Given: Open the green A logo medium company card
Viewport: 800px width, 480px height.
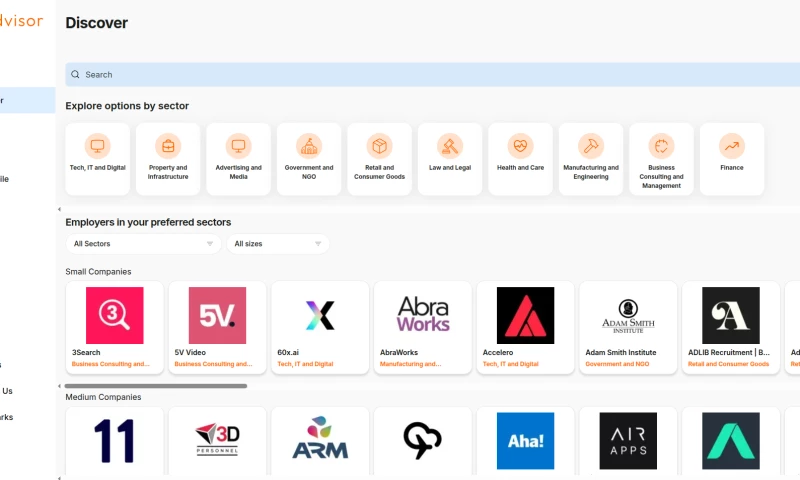Looking at the screenshot, I should click(x=731, y=441).
